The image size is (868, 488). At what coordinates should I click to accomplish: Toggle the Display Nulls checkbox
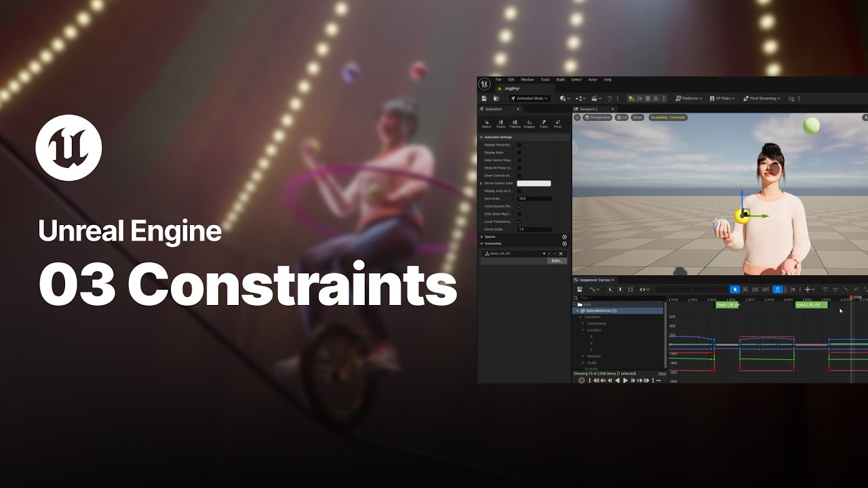click(x=519, y=152)
